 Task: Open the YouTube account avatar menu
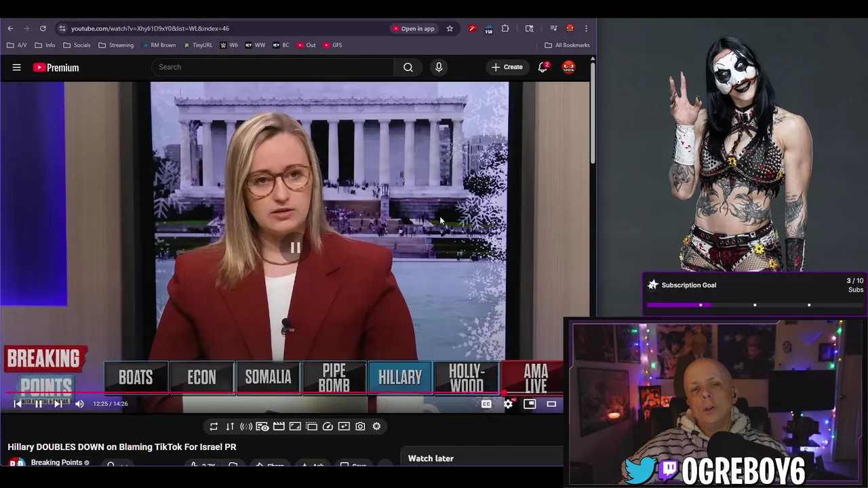(568, 67)
